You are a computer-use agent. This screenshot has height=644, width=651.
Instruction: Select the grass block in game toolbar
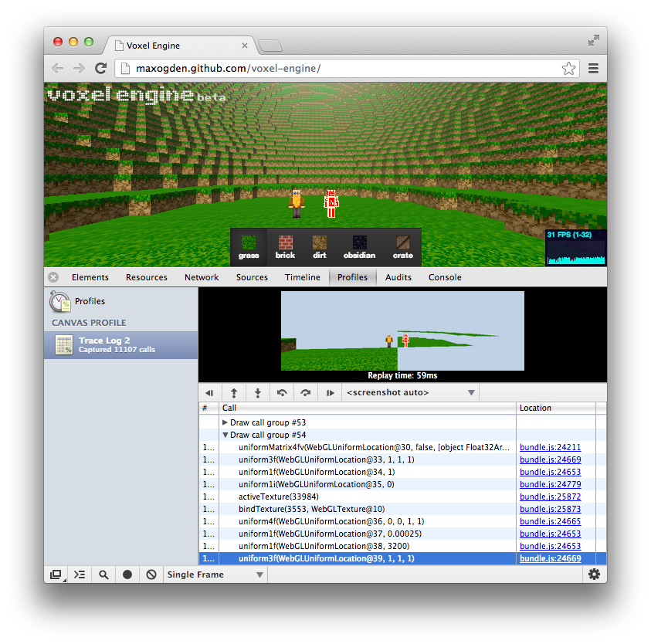tap(249, 247)
